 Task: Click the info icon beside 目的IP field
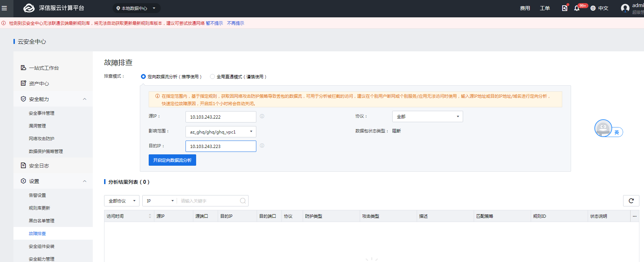pyautogui.click(x=262, y=146)
